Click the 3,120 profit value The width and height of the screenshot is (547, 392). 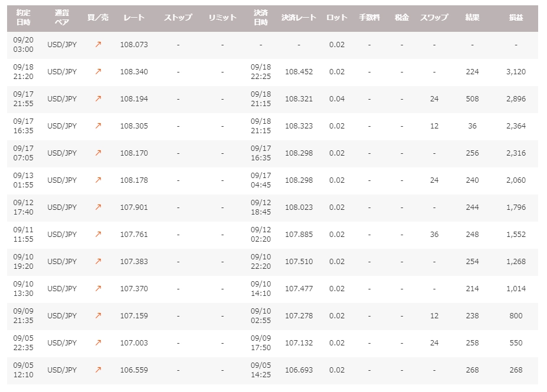tap(515, 71)
